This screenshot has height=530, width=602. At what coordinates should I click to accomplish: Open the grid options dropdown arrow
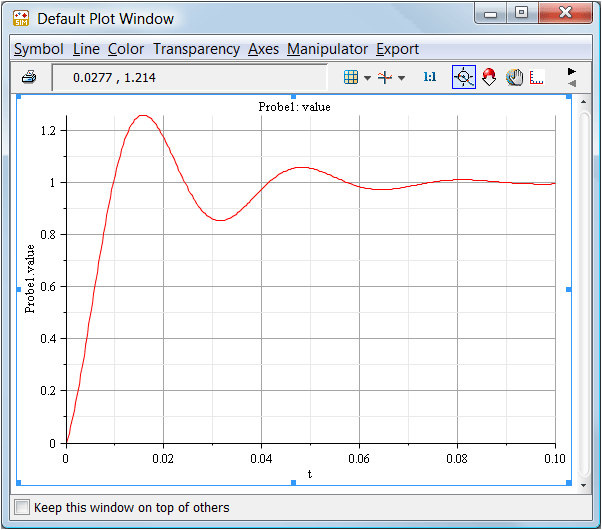pos(367,78)
